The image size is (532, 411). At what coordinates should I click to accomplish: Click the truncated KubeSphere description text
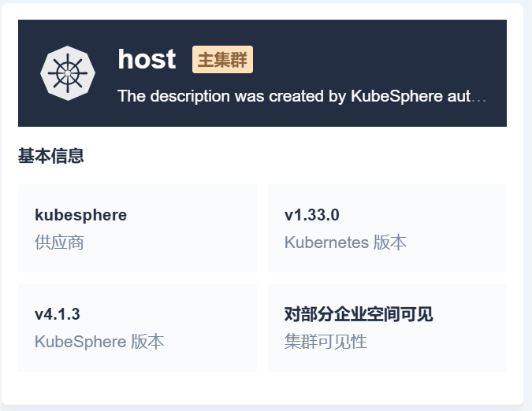coord(302,96)
